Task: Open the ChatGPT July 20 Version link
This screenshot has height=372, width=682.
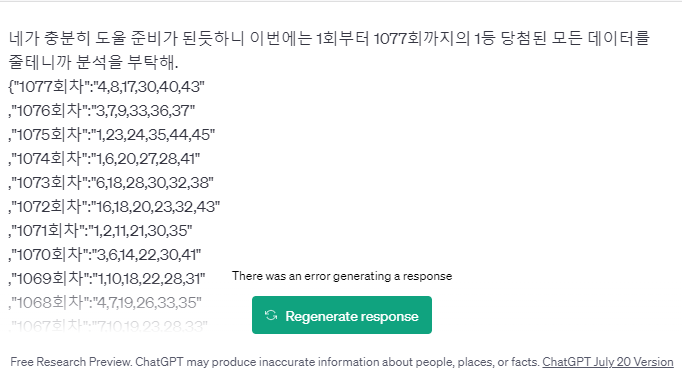Action: tap(608, 362)
